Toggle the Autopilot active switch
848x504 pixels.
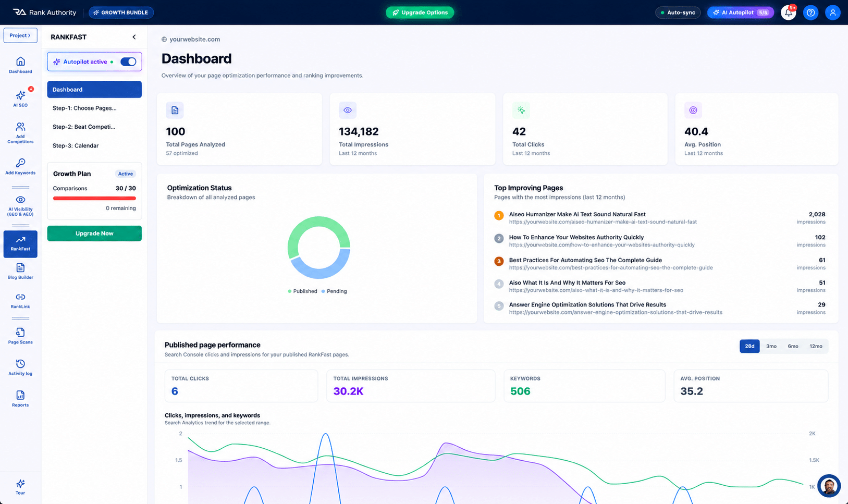coord(128,62)
